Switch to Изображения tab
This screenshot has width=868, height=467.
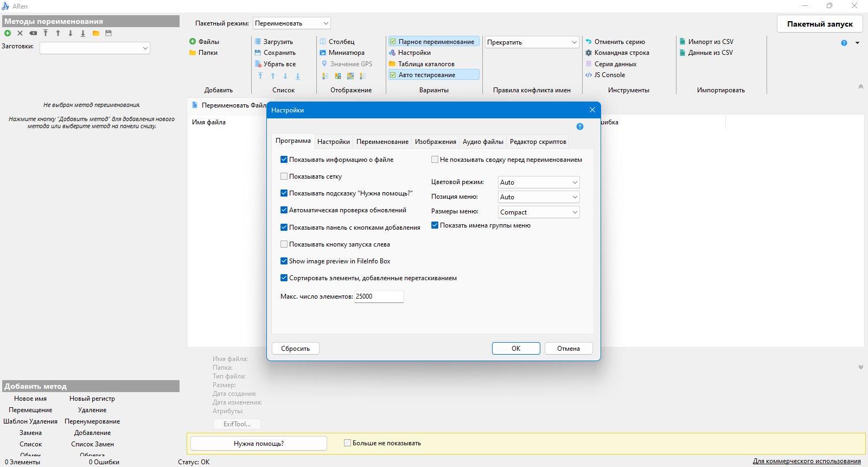436,142
